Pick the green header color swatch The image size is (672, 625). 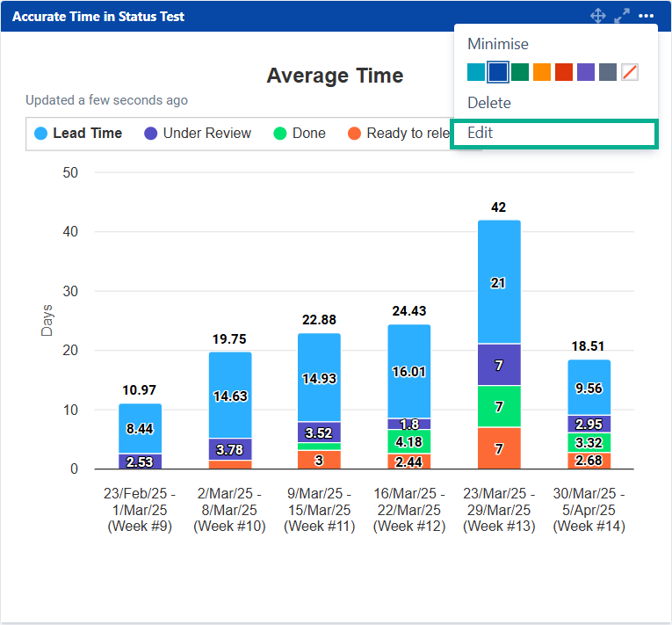(x=520, y=72)
